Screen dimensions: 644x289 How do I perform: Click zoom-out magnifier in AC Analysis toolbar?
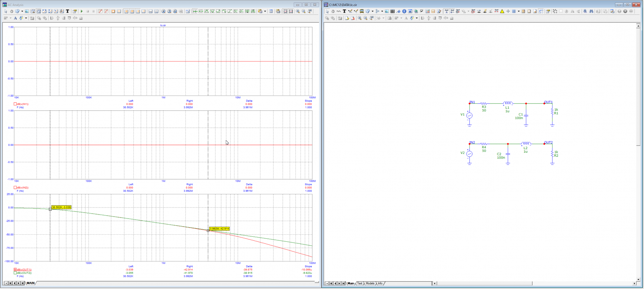(x=304, y=11)
